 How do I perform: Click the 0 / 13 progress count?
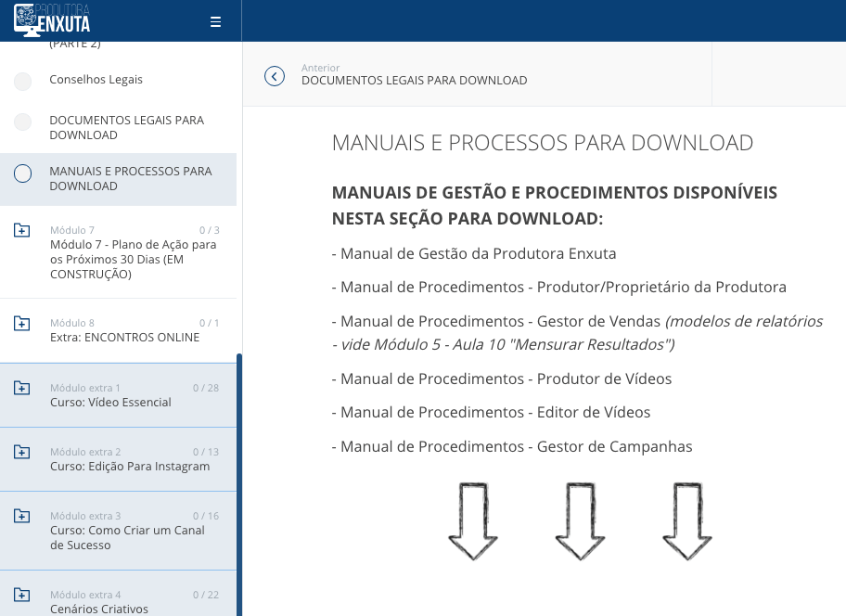(x=206, y=452)
